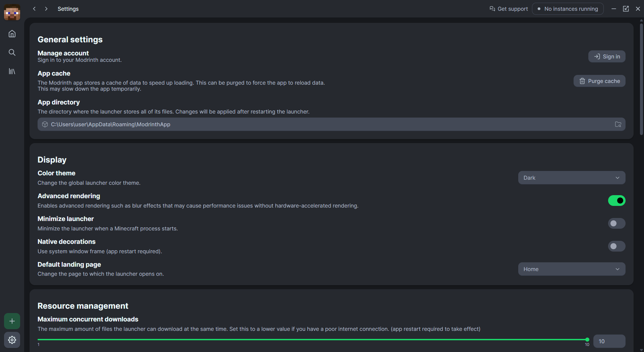The height and width of the screenshot is (352, 644).
Task: Go forward with the right arrow
Action: (x=46, y=9)
